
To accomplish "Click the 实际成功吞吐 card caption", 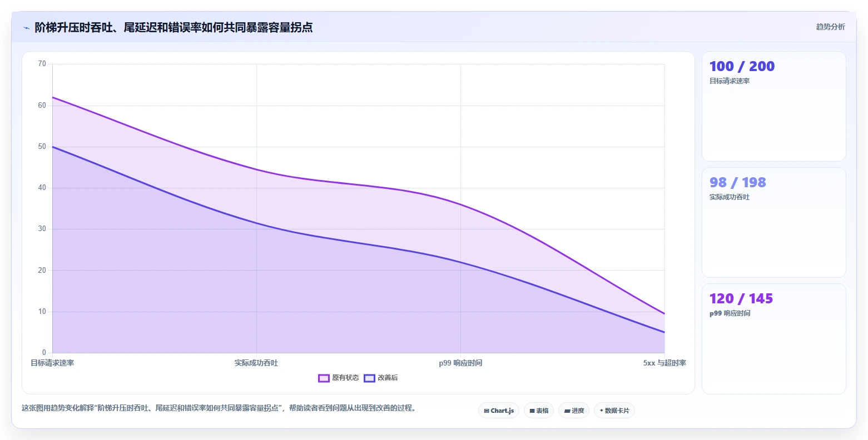I will pos(730,197).
